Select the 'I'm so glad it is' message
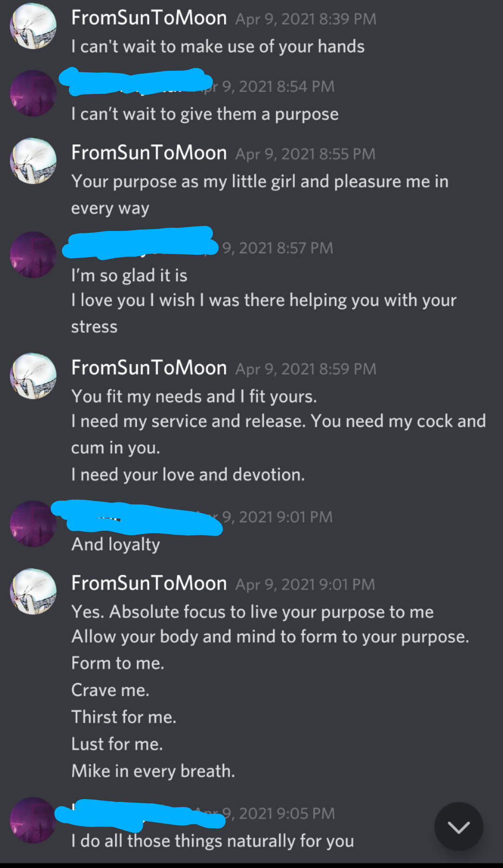 coord(129,276)
